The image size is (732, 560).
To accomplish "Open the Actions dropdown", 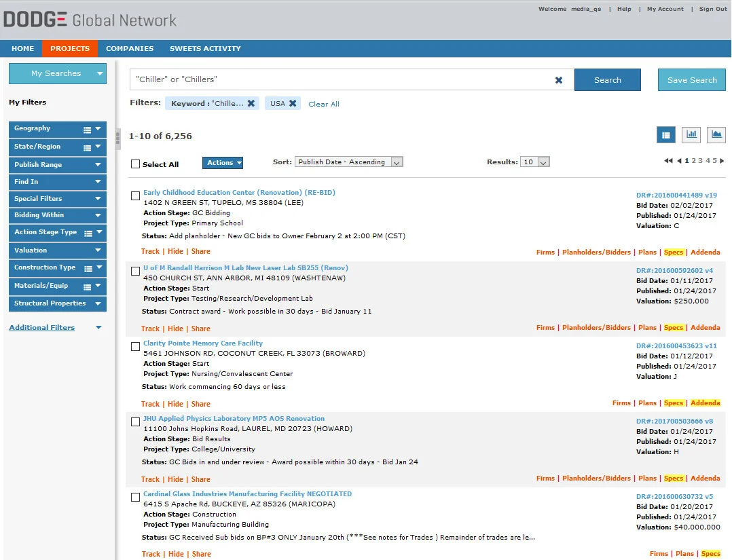I will point(222,163).
